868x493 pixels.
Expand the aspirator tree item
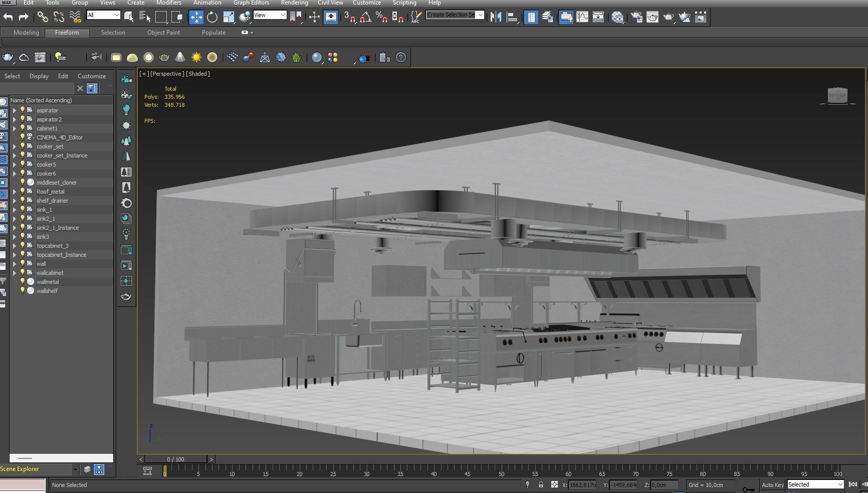(15, 110)
